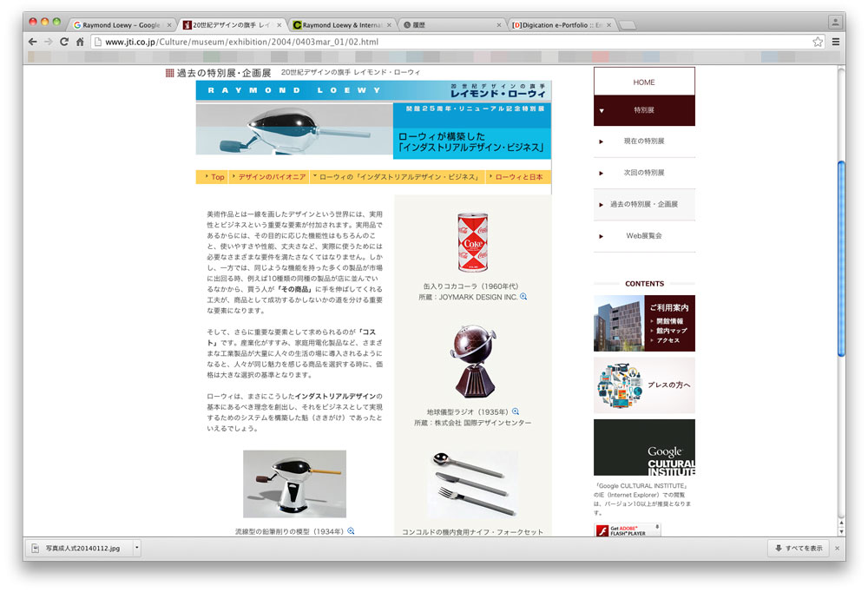This screenshot has height=592, width=868.
Task: Click the page's vertical scrollbar
Action: pos(839,259)
